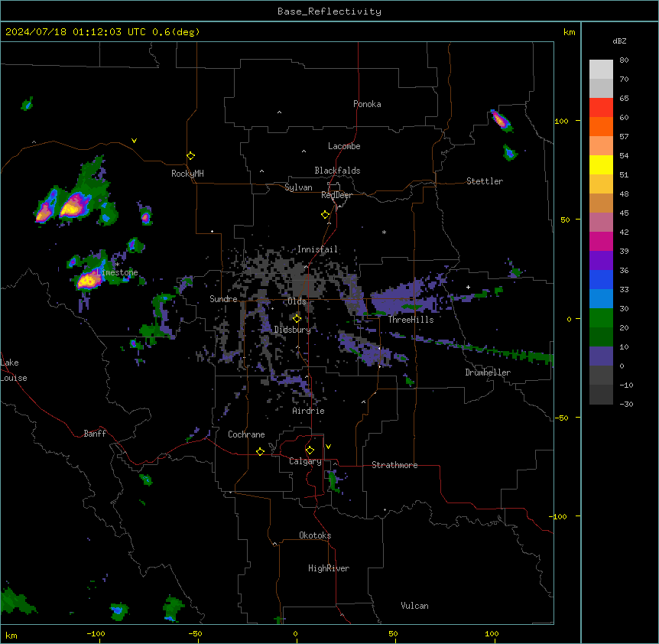Select the yellow diamond marker above Calgary label

point(310,450)
